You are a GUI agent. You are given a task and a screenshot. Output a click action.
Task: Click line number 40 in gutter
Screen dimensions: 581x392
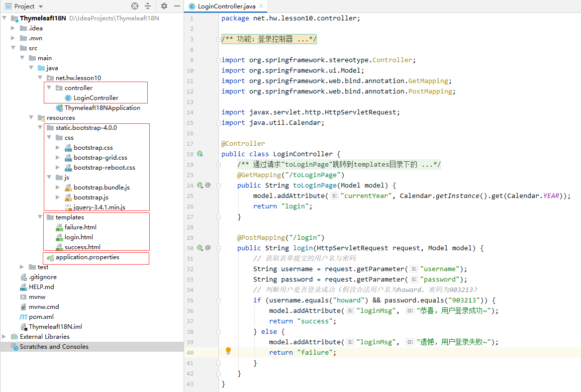coord(190,352)
